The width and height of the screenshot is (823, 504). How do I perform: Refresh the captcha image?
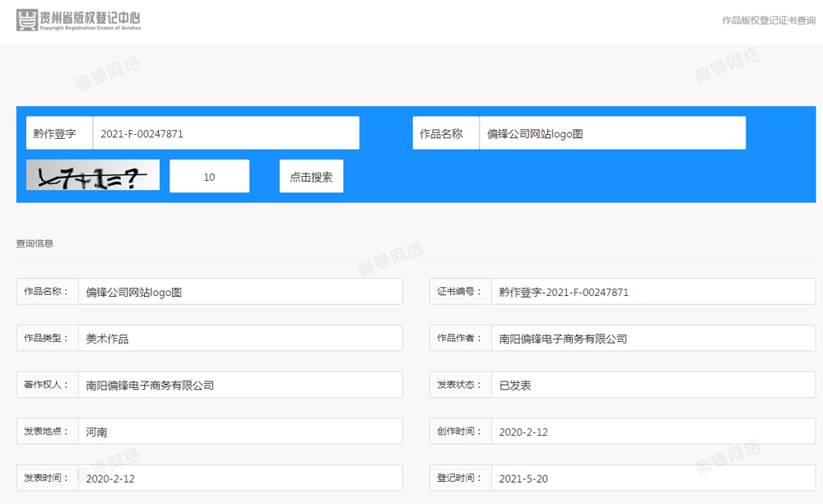[x=93, y=175]
